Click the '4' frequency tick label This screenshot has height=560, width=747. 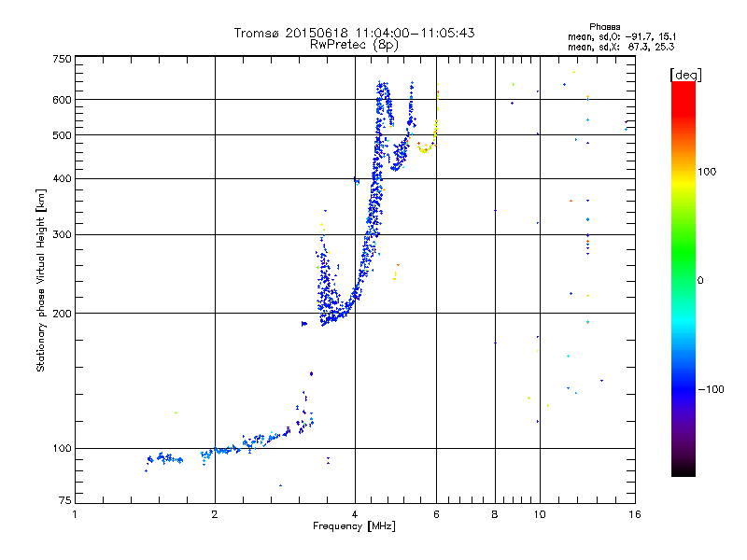click(355, 514)
